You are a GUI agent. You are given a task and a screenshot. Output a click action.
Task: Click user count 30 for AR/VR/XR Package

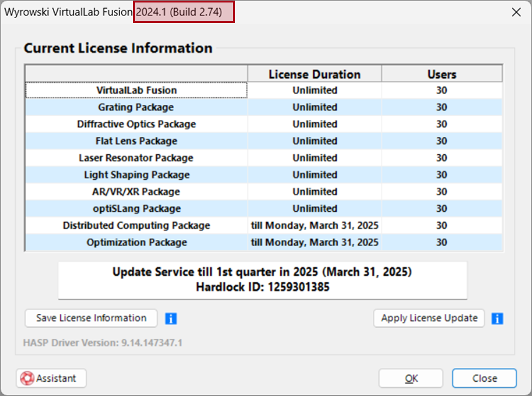(442, 191)
